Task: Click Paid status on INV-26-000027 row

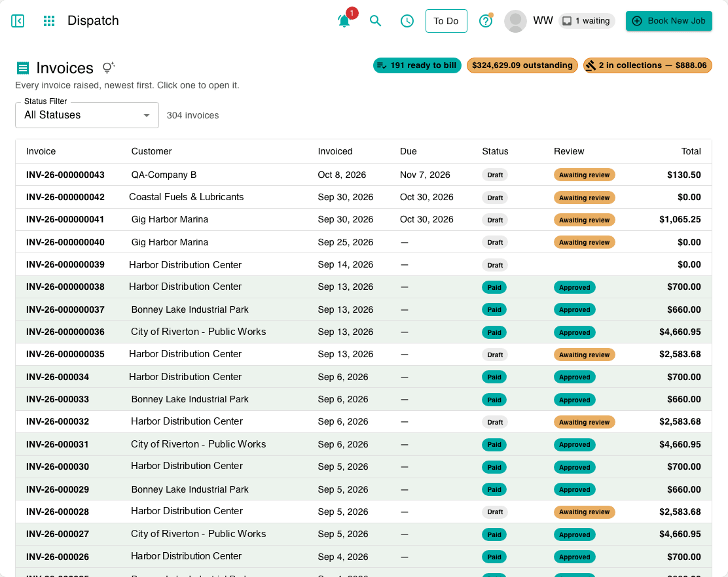Action: 494,534
